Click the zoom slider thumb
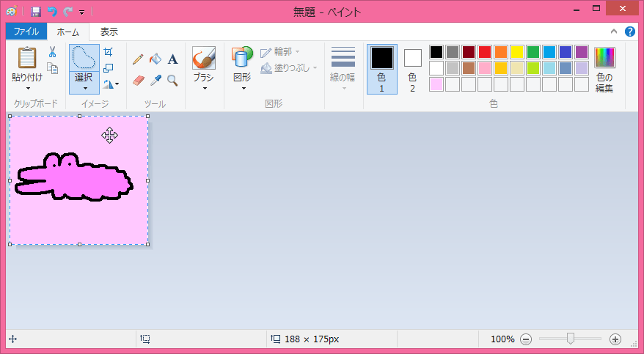 [570, 339]
